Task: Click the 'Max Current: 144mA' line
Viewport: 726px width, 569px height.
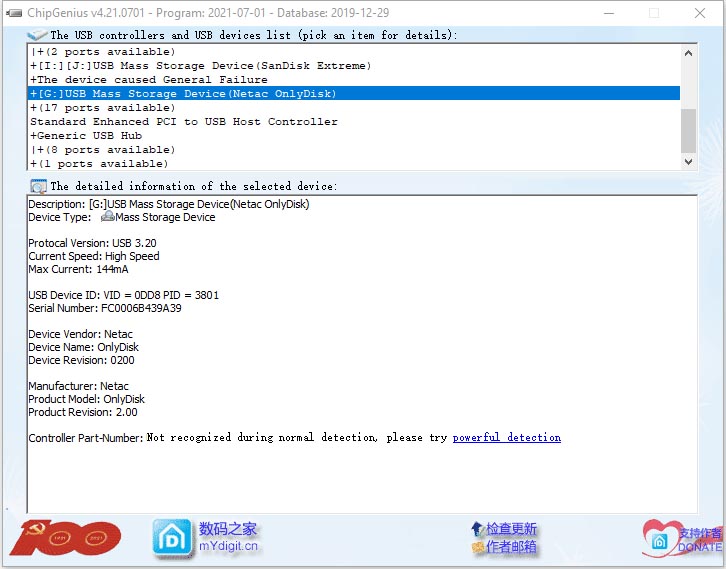Action: pyautogui.click(x=78, y=269)
